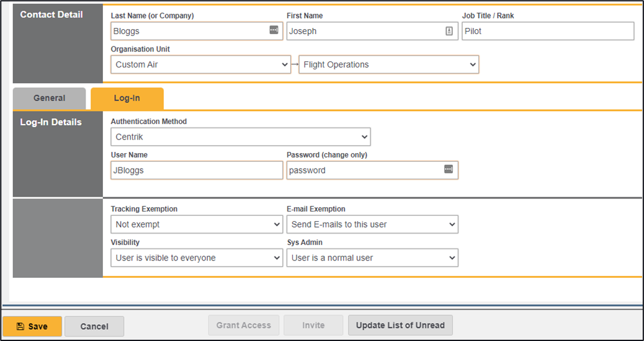Click the autofill icon in Last Name field
This screenshot has height=341, width=644.
coord(274,30)
